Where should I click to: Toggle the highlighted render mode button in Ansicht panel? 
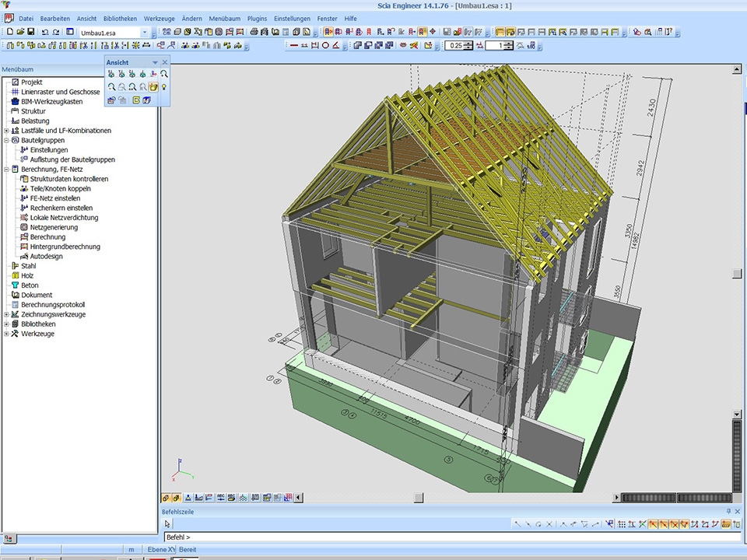154,87
